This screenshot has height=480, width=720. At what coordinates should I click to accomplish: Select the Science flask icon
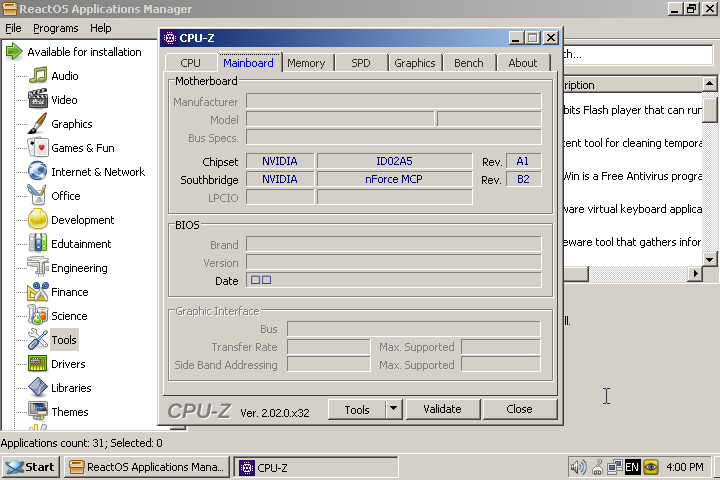pos(38,316)
